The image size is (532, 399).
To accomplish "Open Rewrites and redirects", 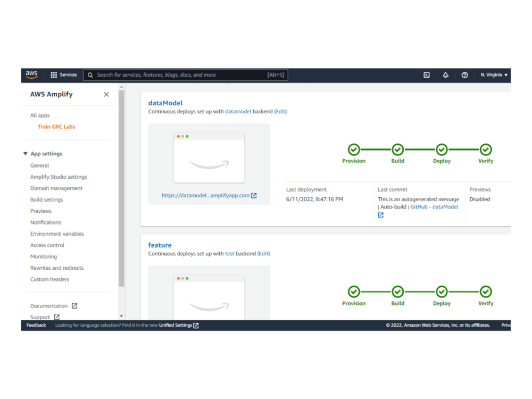I will (57, 268).
